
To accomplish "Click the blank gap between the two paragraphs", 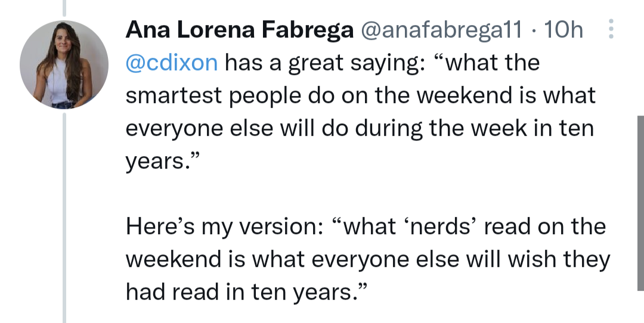I will (x=358, y=194).
